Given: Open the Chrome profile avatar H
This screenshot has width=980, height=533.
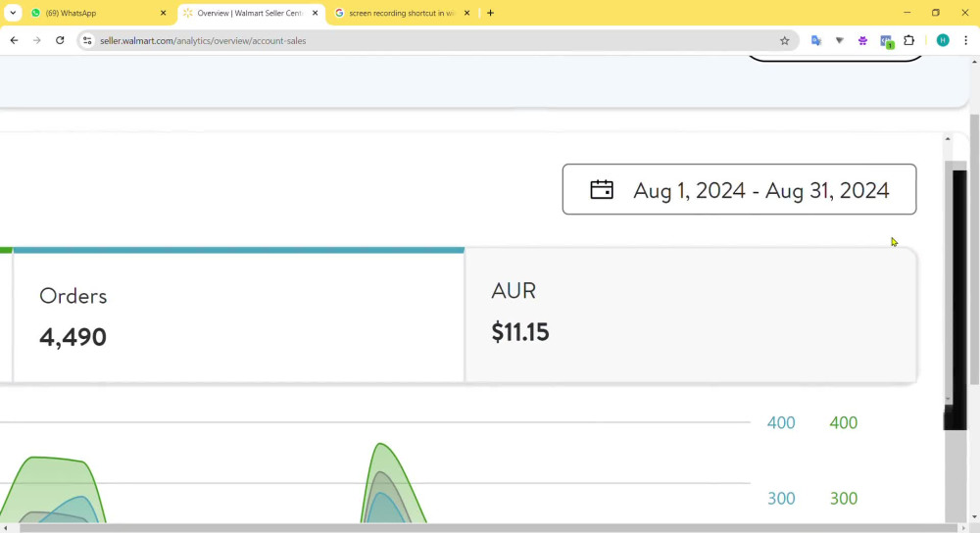Looking at the screenshot, I should click(943, 40).
